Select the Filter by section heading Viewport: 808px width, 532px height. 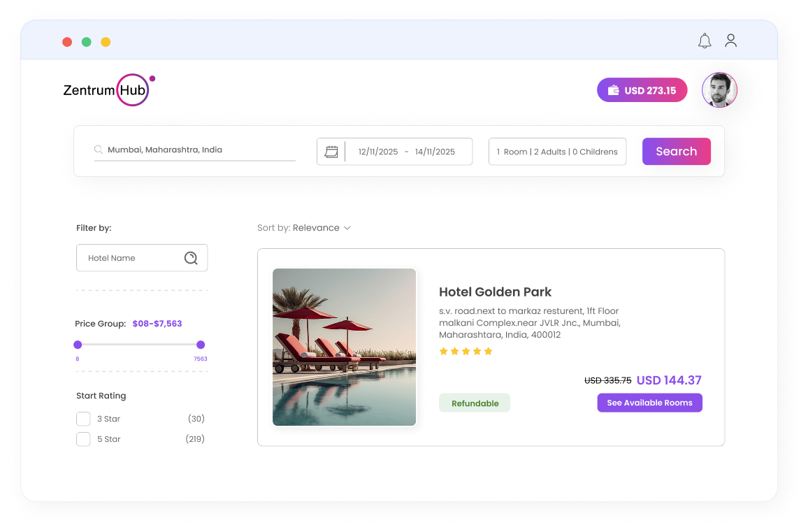[95, 227]
